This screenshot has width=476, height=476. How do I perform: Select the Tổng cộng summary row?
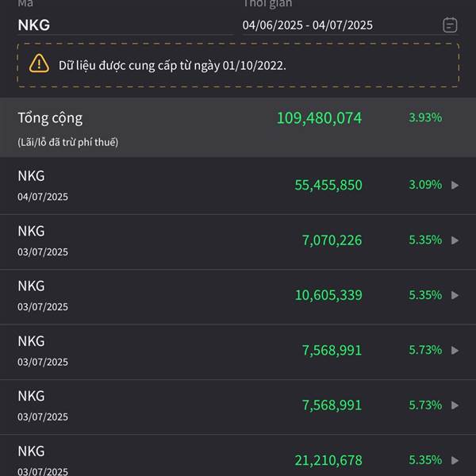(x=238, y=127)
